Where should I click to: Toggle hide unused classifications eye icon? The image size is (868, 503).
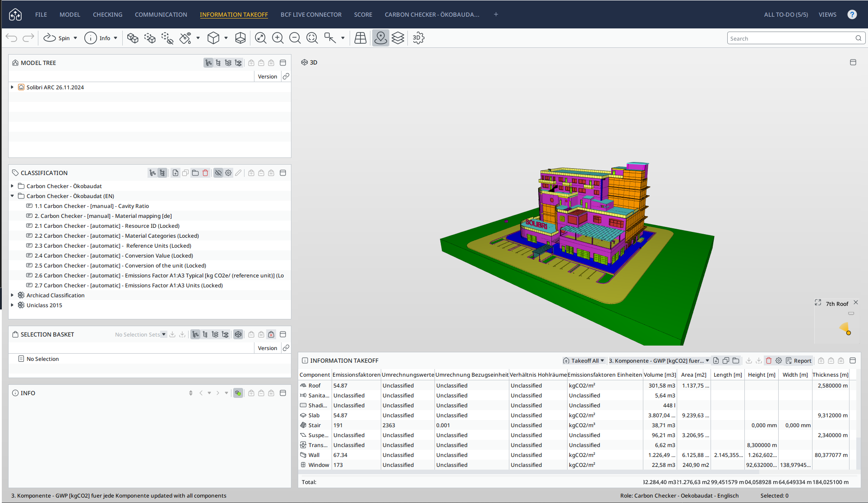coord(218,173)
